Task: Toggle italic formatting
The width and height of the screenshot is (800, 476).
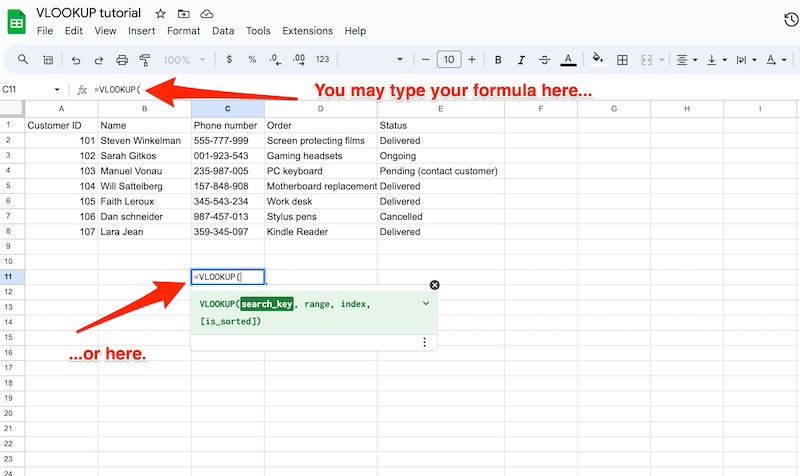Action: click(x=521, y=60)
